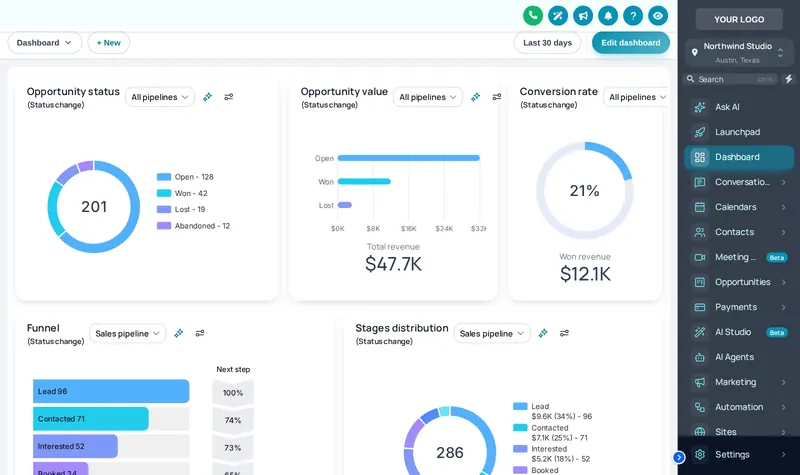Open filter settings icon on Funnel widget
800x475 pixels.
click(x=200, y=333)
